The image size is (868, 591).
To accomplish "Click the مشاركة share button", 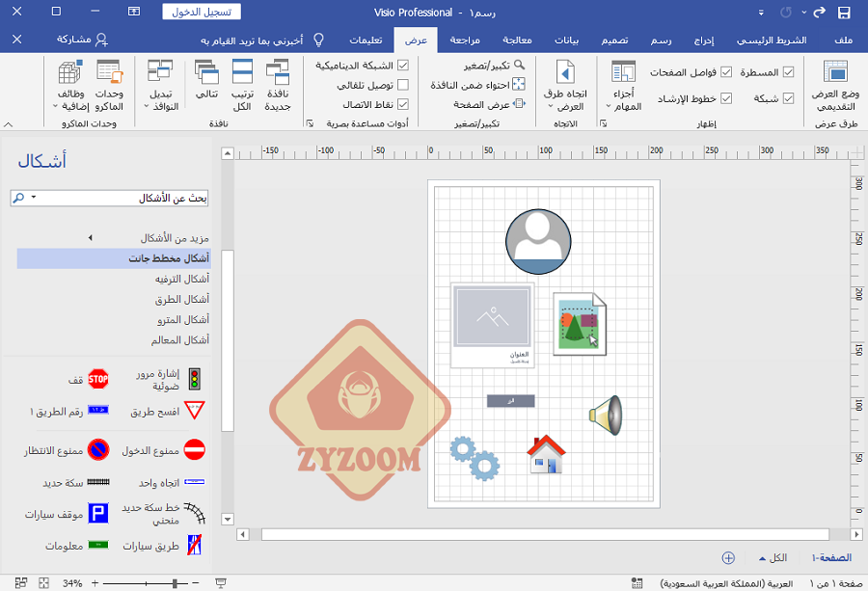I will [82, 40].
